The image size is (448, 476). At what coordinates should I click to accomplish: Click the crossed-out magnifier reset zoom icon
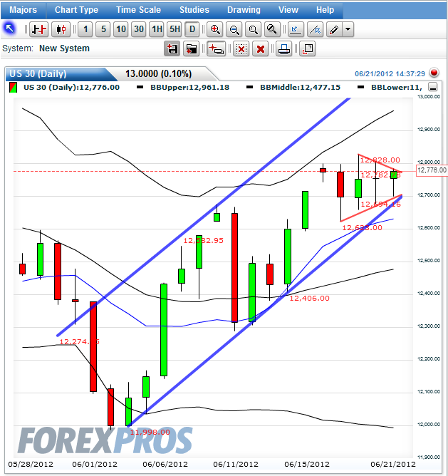pos(272,29)
